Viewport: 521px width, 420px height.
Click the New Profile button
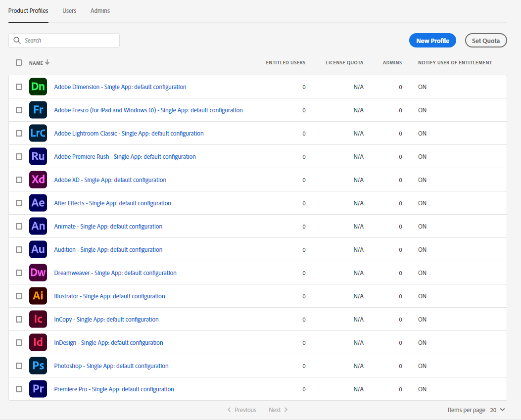click(x=432, y=41)
